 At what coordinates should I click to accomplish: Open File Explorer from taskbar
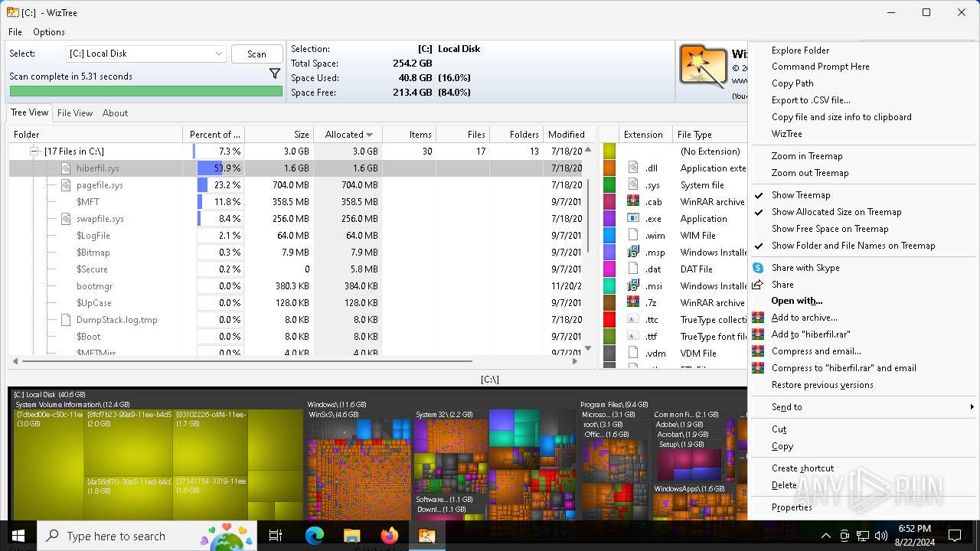[351, 536]
